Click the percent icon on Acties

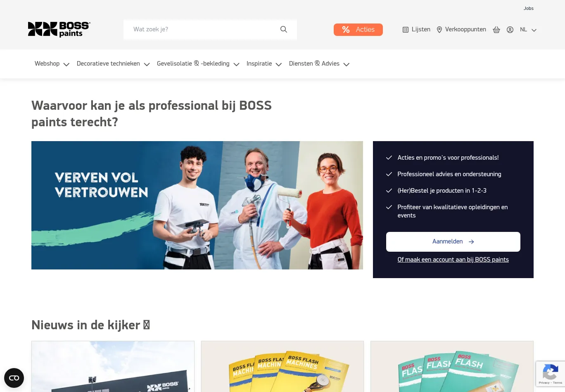(346, 30)
